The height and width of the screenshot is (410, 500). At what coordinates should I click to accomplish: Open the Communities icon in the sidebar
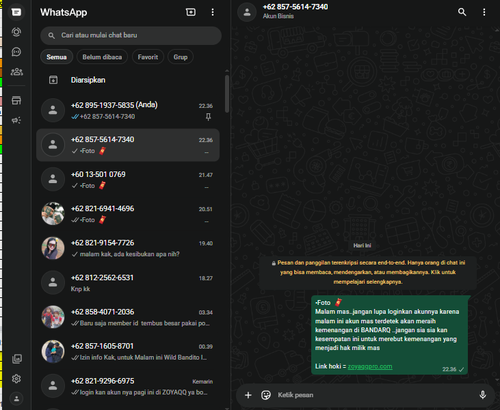(16, 72)
